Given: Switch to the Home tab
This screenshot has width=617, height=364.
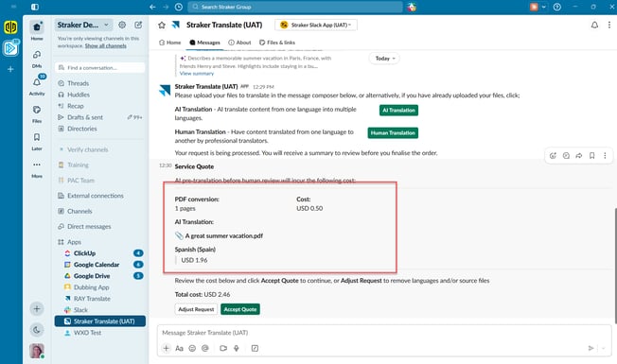Looking at the screenshot, I should pos(170,43).
